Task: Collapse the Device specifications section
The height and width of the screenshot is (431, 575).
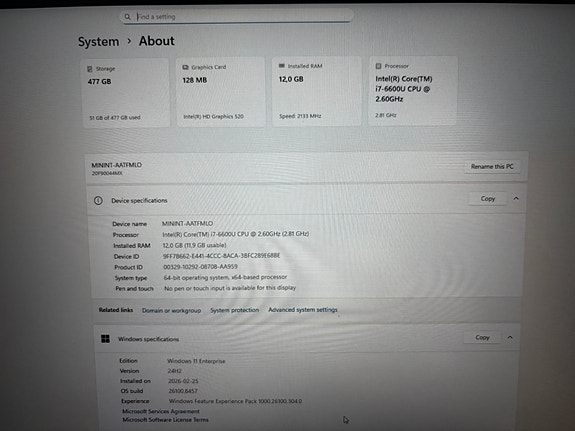Action: pos(516,198)
